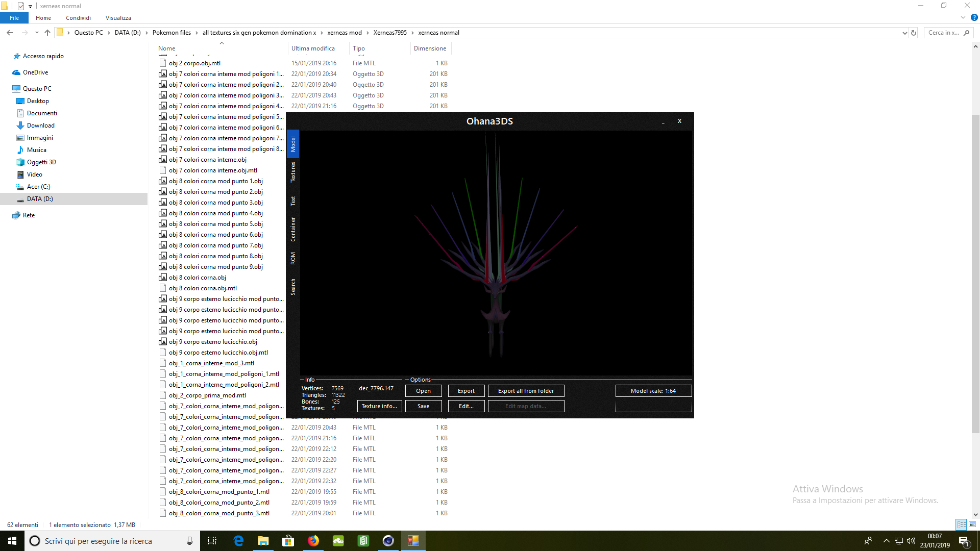Click Pokemon files breadcrumb

pyautogui.click(x=171, y=33)
